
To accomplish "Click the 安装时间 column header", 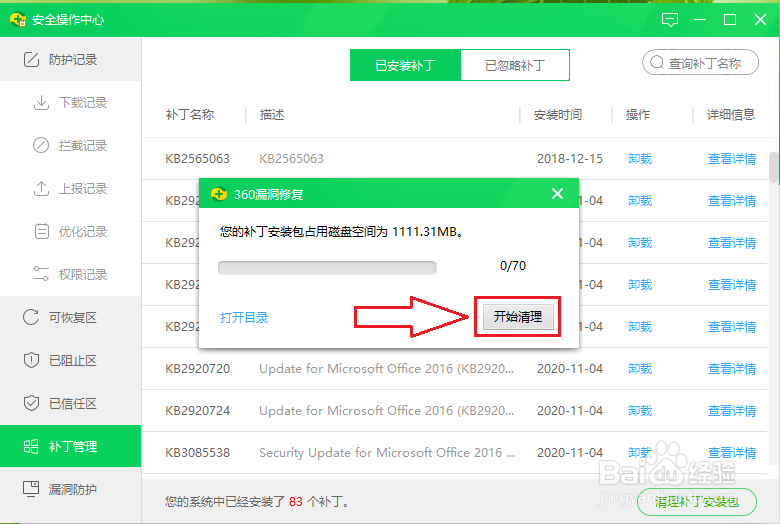I will coord(558,115).
